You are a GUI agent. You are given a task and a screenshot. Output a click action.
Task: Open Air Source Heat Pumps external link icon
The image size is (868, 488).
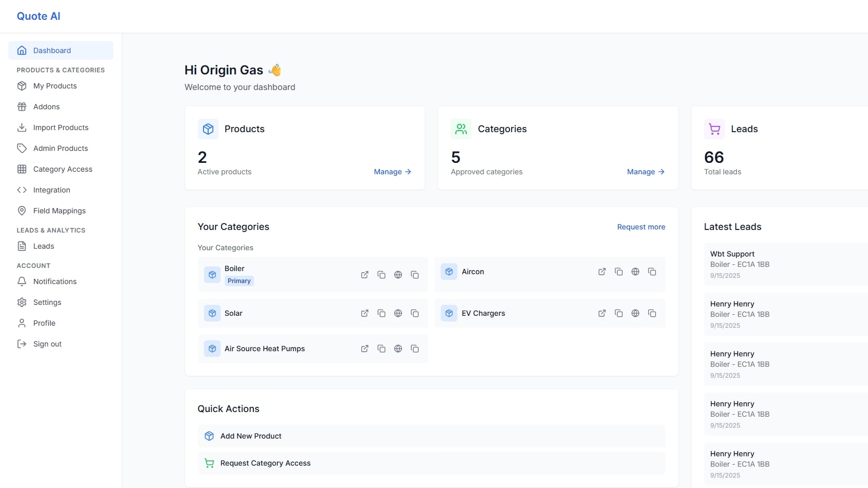[365, 349]
